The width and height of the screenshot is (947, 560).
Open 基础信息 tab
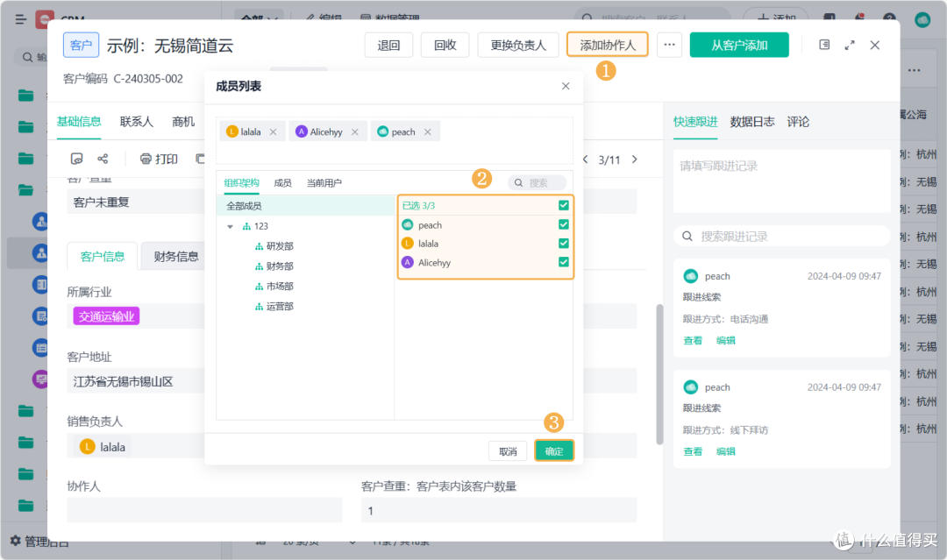pos(79,122)
